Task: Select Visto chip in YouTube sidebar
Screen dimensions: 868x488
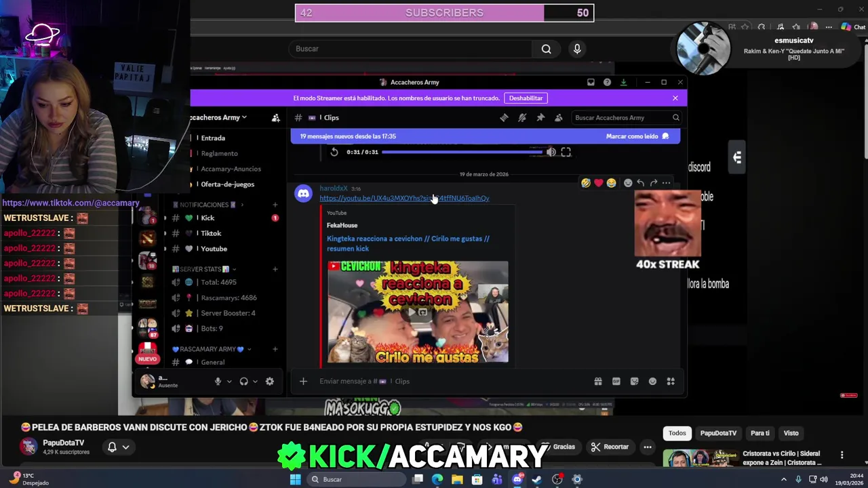Action: (x=791, y=433)
